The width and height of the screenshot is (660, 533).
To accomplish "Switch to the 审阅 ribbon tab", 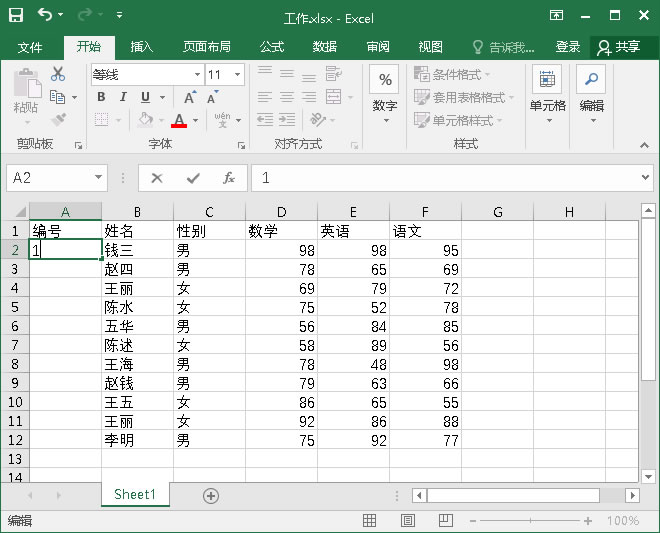I will (378, 47).
